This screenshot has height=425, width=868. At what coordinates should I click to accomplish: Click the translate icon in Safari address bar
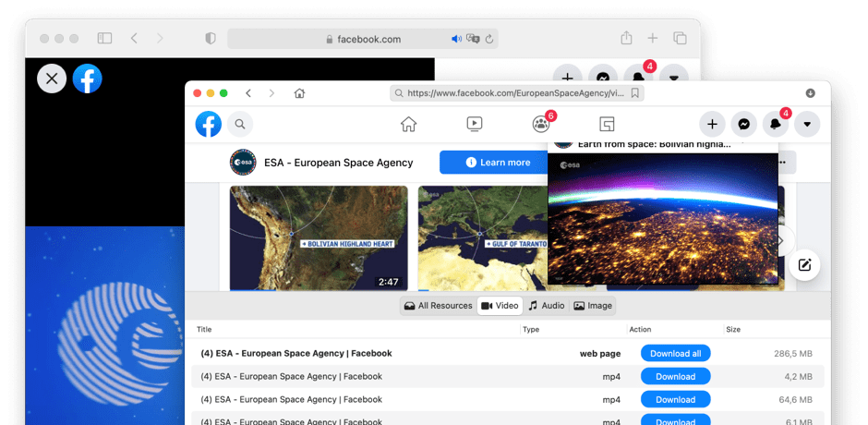click(473, 39)
